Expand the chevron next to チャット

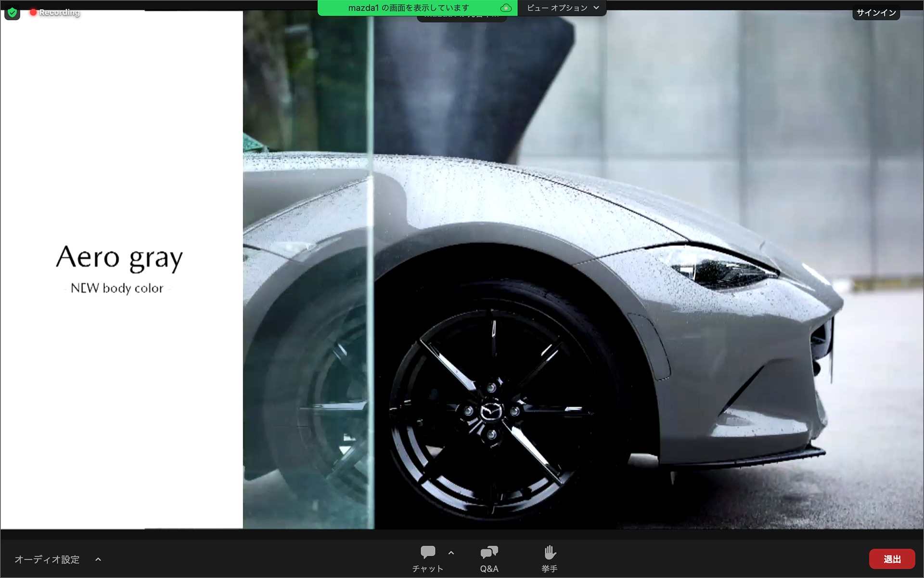451,553
